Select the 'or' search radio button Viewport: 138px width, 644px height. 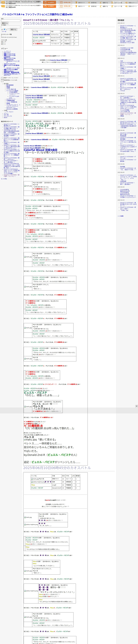tap(8, 29)
